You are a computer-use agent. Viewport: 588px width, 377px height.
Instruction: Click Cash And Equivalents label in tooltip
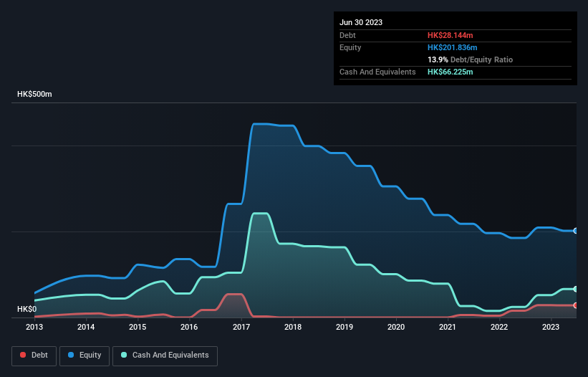[377, 72]
